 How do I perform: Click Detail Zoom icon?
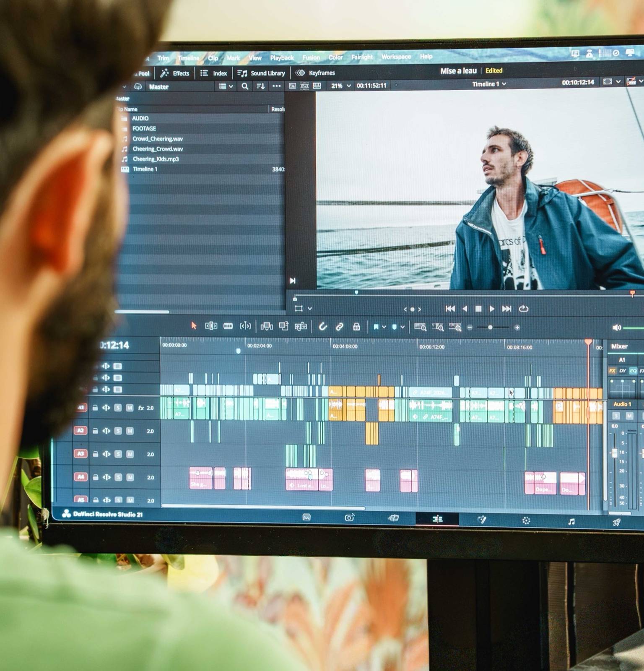click(x=438, y=327)
